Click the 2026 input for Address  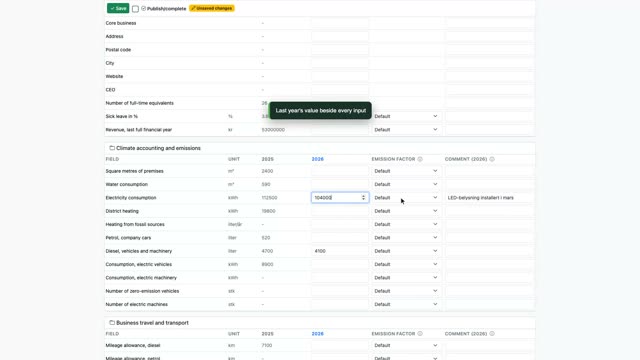pyautogui.click(x=340, y=36)
